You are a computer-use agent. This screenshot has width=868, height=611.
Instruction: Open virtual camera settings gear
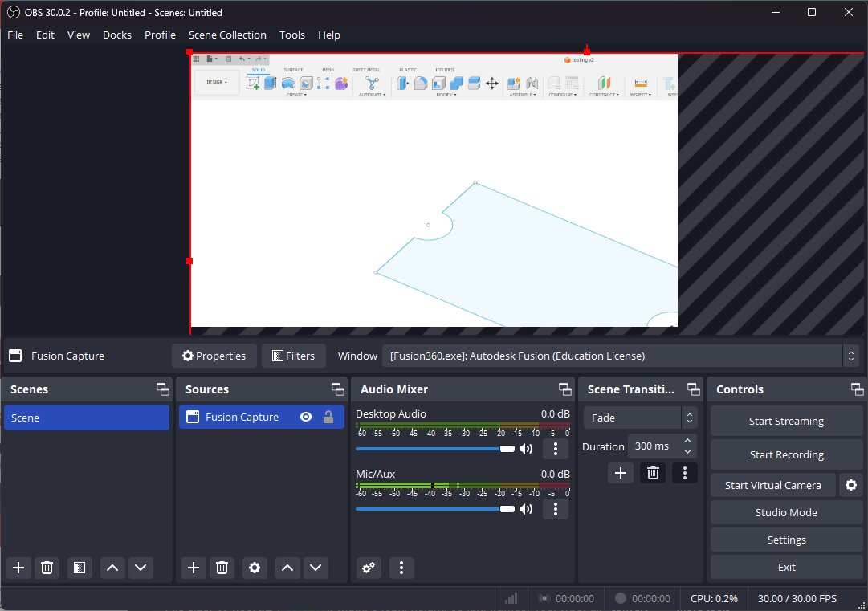point(851,486)
